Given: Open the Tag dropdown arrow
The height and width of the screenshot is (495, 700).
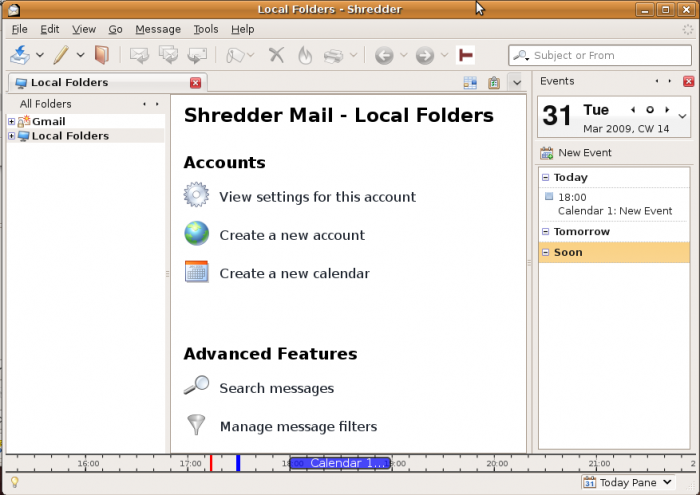Looking at the screenshot, I should (x=250, y=55).
